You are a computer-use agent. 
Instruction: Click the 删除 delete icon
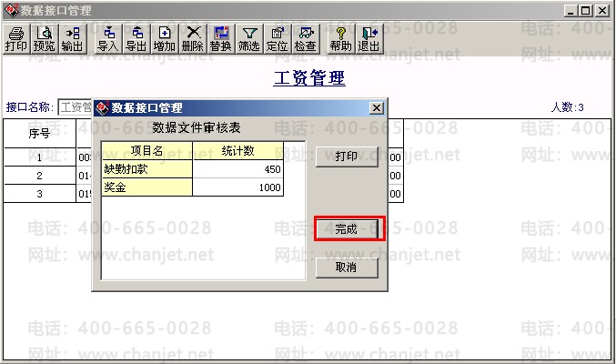pyautogui.click(x=193, y=38)
